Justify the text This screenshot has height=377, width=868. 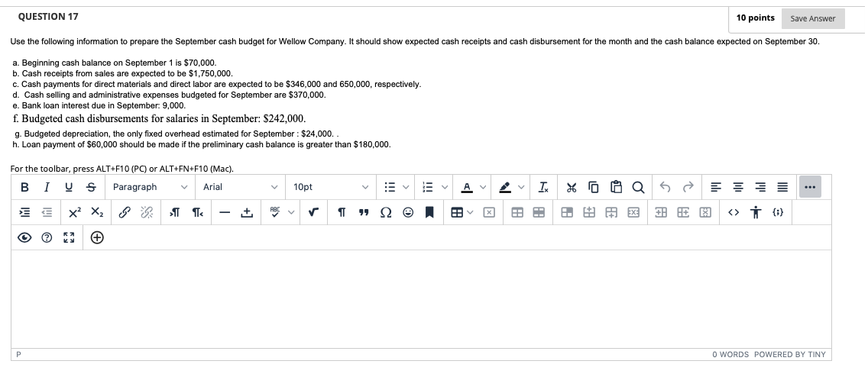pyautogui.click(x=782, y=188)
